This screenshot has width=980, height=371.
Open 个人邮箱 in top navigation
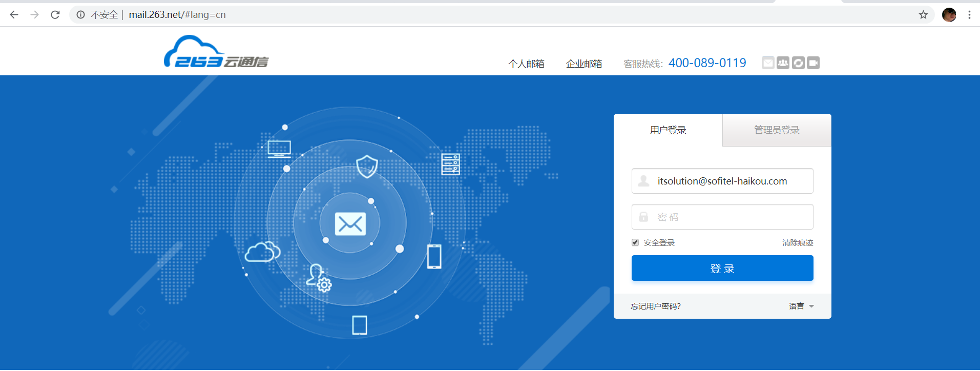tap(526, 64)
